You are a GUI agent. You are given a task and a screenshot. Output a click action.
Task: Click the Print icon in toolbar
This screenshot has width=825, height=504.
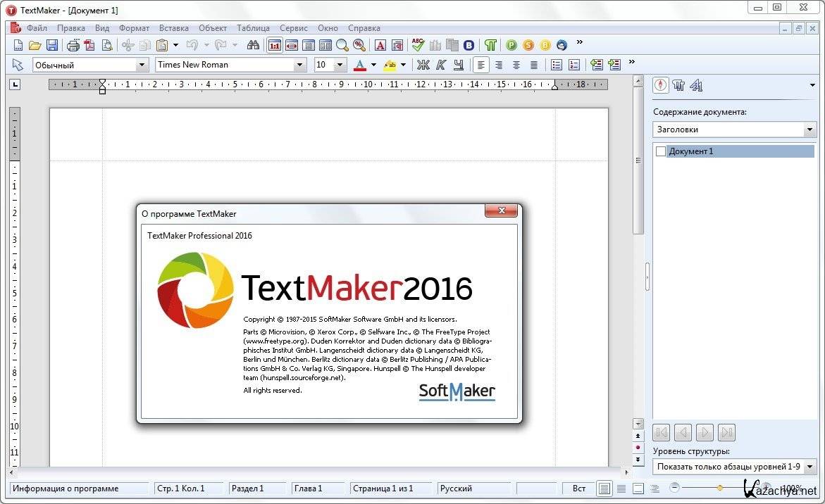tap(73, 45)
